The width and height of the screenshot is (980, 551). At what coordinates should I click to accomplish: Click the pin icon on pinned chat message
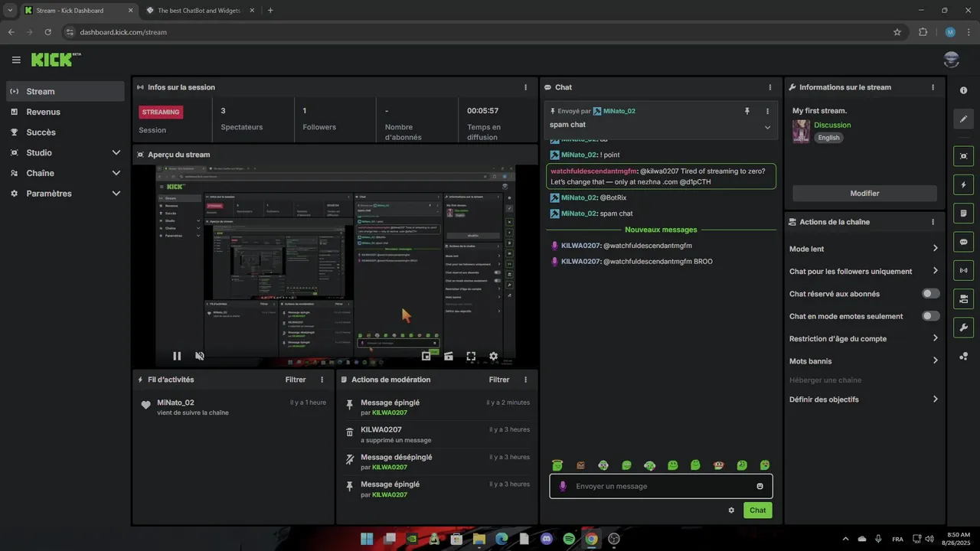click(747, 111)
